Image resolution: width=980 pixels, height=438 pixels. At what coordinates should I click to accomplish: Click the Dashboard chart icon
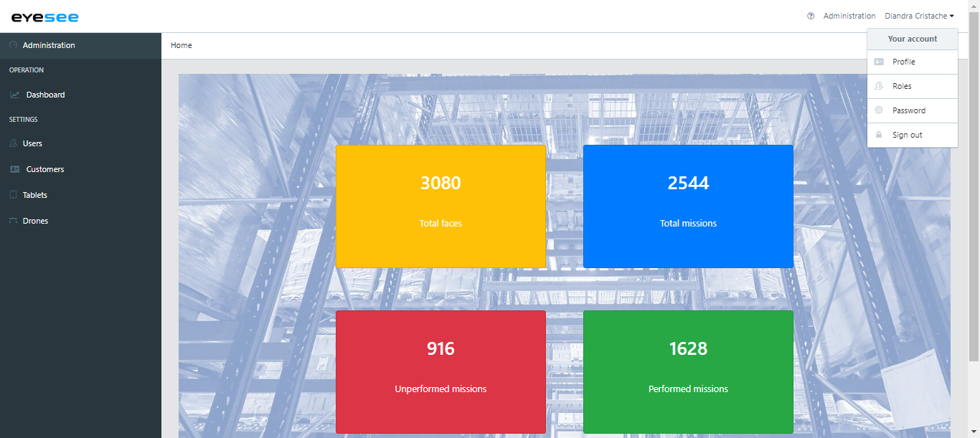(x=14, y=95)
